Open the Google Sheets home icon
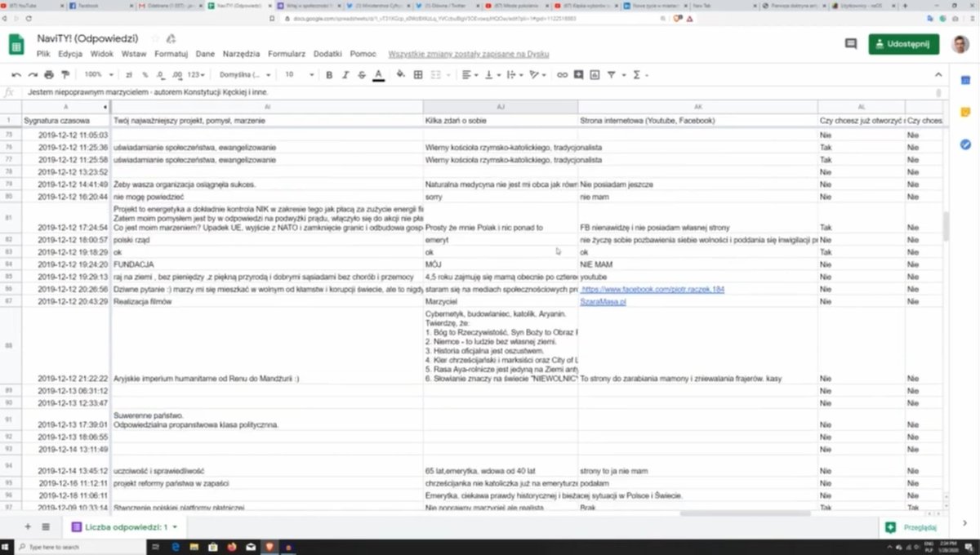The image size is (980, 555). (16, 44)
